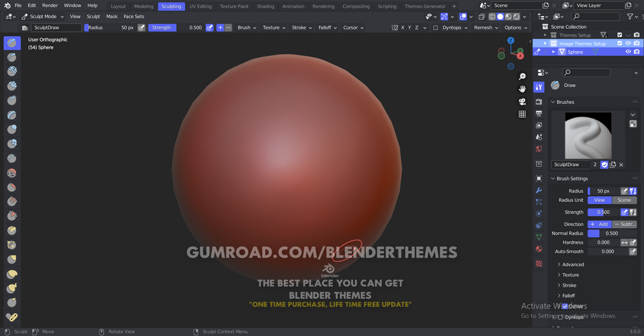The width and height of the screenshot is (644, 336).
Task: Adjust Normal Radius slider in panel
Action: [612, 233]
